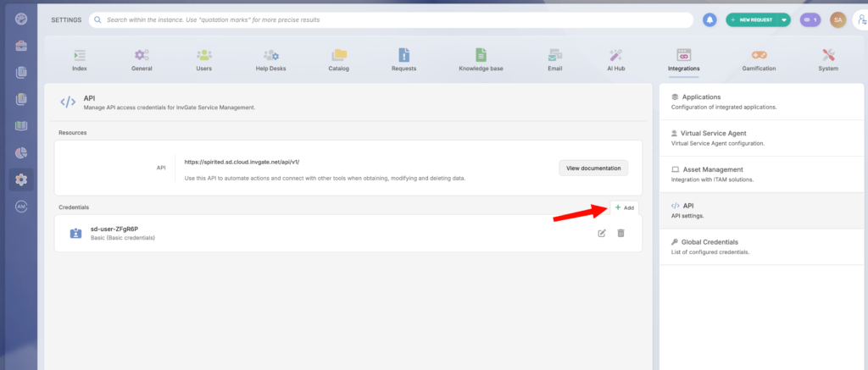Click the View documentation button
The height and width of the screenshot is (370, 868).
[x=593, y=168]
